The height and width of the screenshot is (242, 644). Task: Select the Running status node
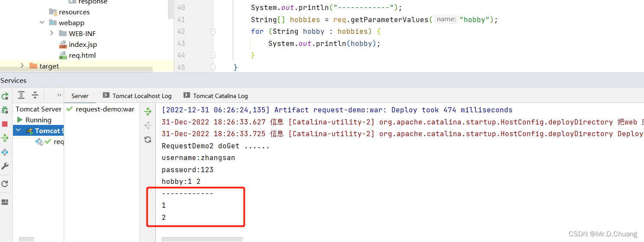[x=38, y=120]
